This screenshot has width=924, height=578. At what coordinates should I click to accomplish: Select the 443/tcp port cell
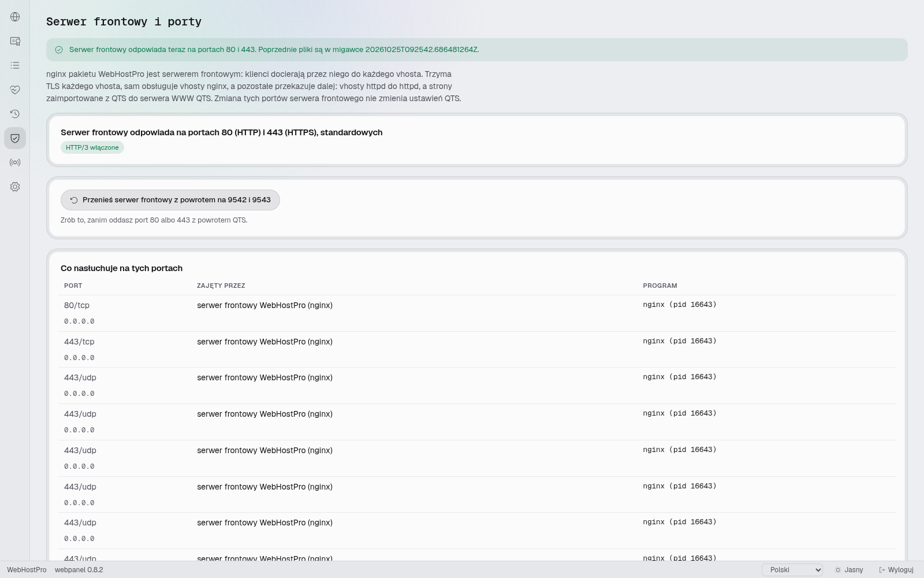[x=79, y=342]
